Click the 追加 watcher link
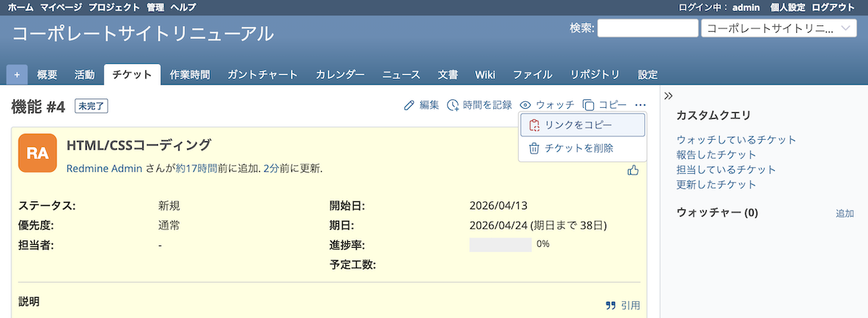Viewport: 868px width, 318px height. click(x=844, y=214)
